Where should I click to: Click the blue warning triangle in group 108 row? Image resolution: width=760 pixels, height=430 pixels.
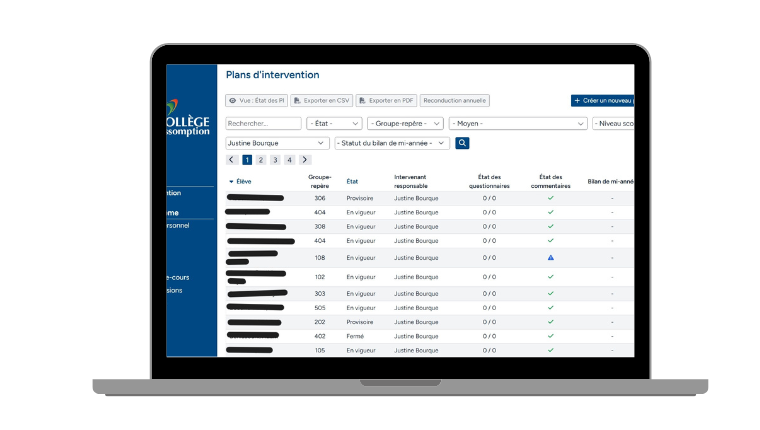(x=550, y=258)
